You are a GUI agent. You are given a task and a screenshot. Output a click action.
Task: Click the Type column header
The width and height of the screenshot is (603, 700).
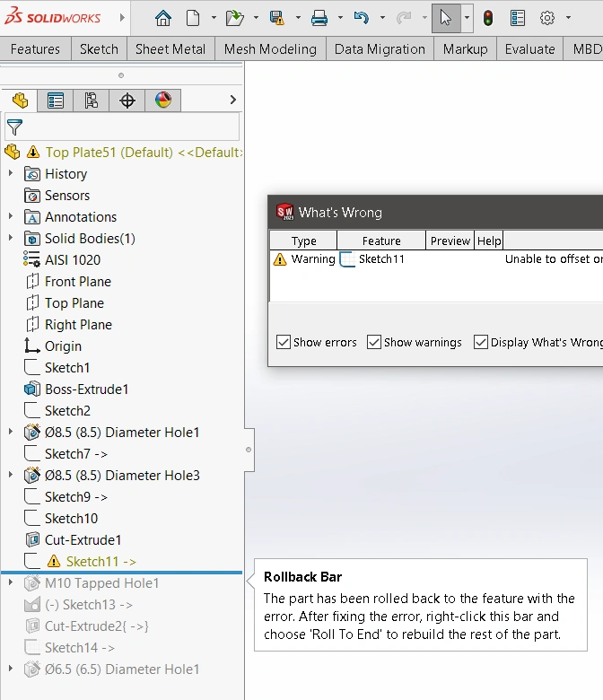coord(303,241)
